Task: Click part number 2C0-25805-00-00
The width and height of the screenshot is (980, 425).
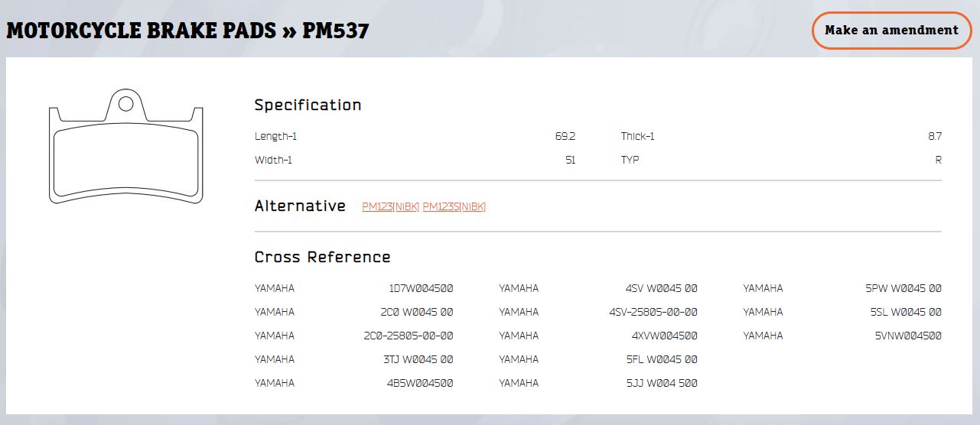Action: pos(409,336)
